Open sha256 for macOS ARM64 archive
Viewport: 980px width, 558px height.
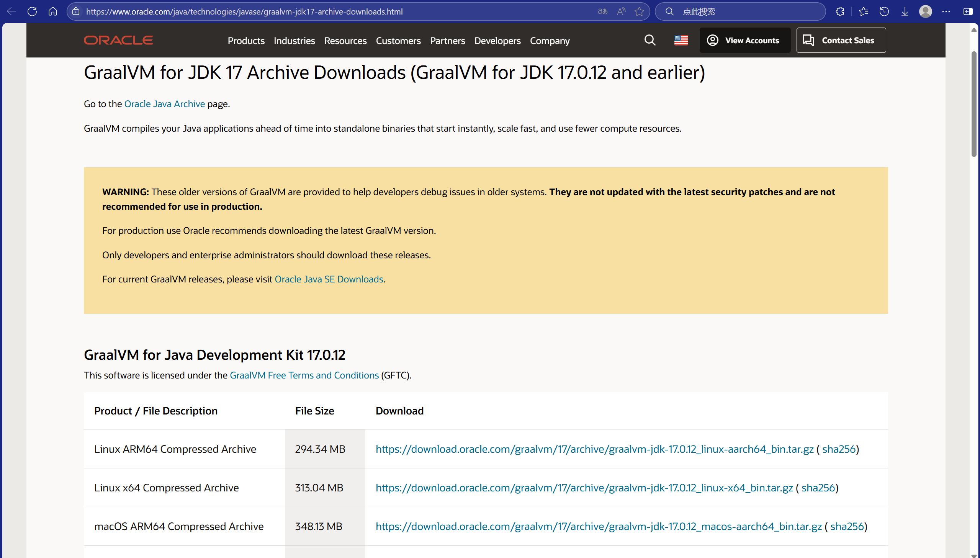847,527
